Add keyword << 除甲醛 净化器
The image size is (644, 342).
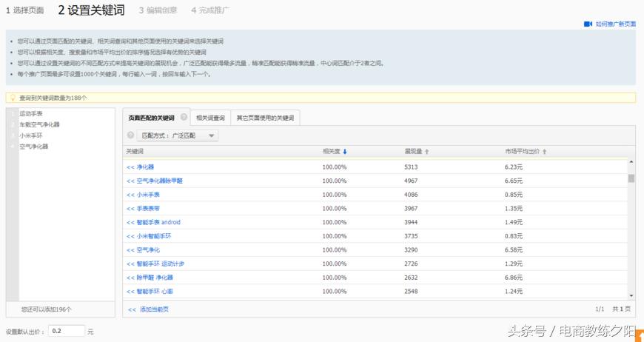pos(150,278)
